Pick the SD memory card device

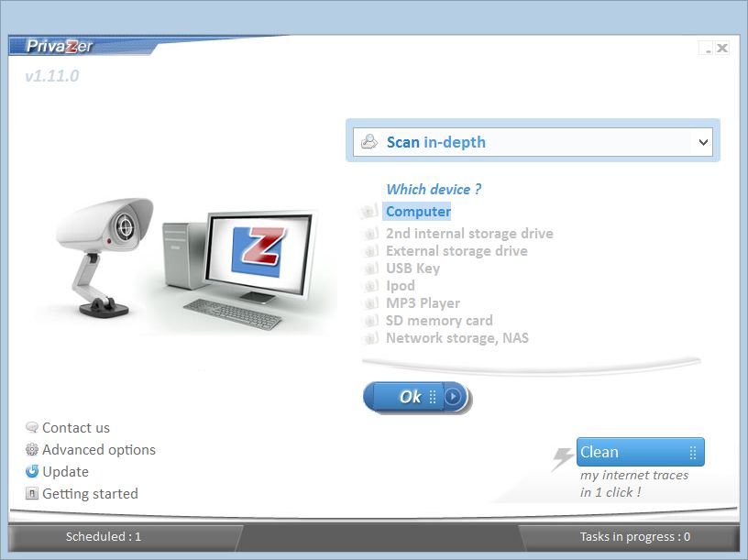pyautogui.click(x=439, y=321)
